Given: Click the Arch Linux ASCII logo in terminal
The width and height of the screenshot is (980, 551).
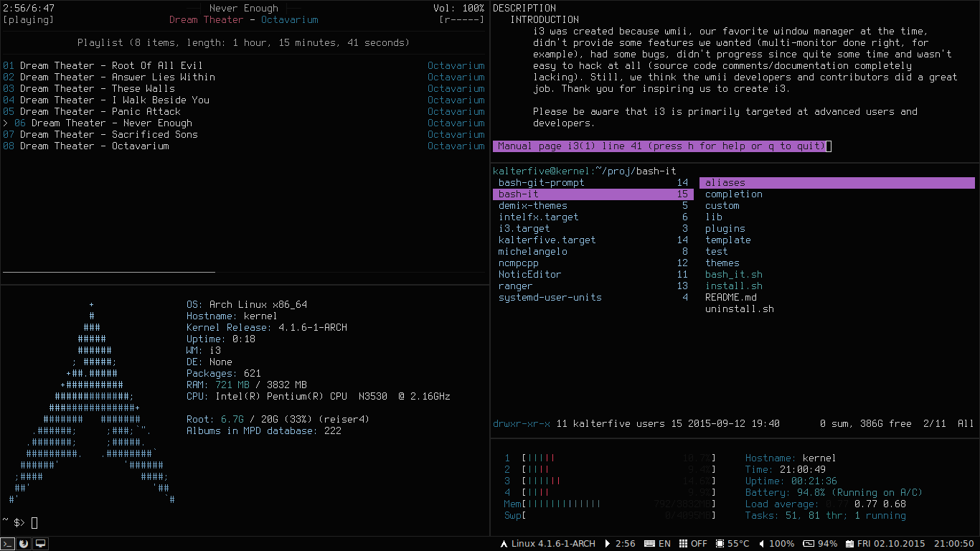Looking at the screenshot, I should point(92,402).
